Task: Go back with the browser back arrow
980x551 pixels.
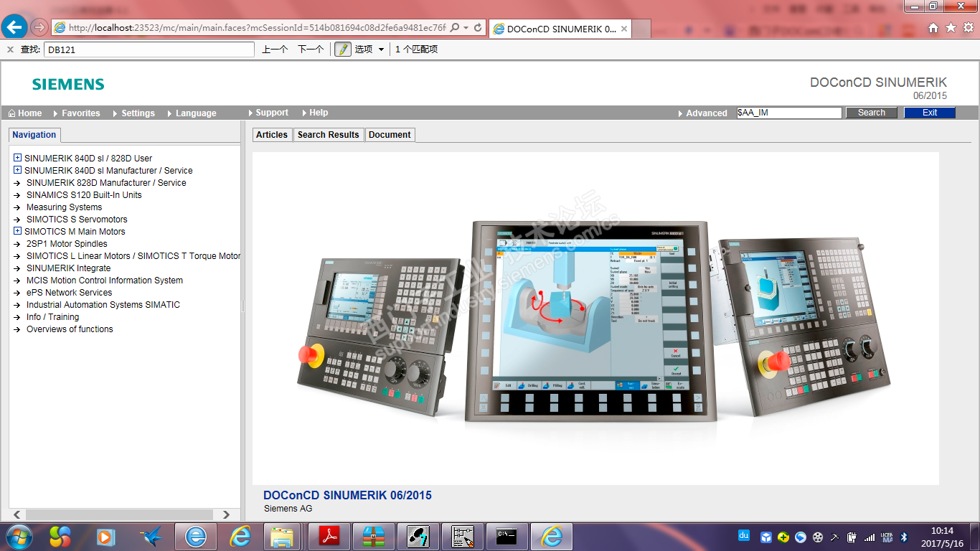Action: tap(15, 27)
